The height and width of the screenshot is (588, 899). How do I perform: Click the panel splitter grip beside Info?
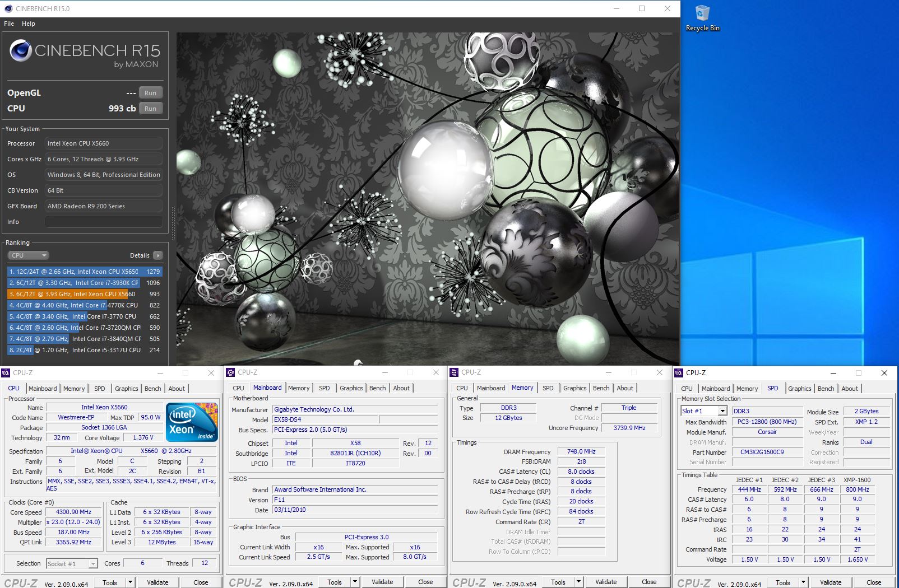click(173, 224)
